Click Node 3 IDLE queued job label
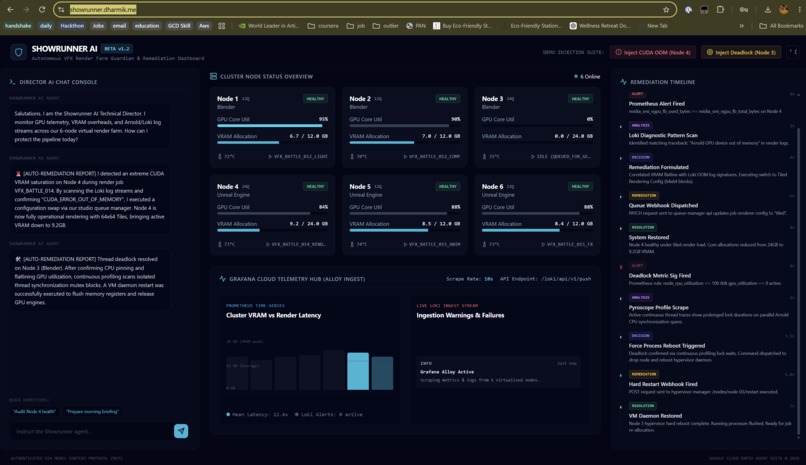This screenshot has height=465, width=806. tap(563, 156)
